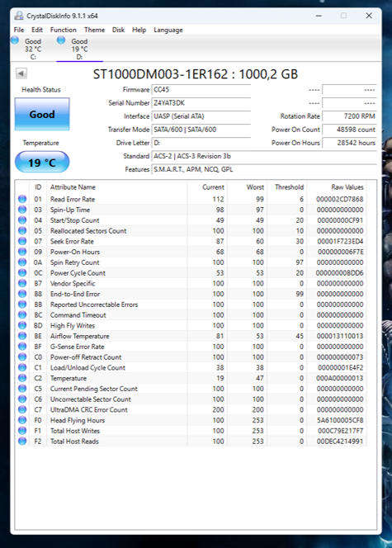The height and width of the screenshot is (548, 392).
Task: Click status icon for Reallocated Sectors Count
Action: [22, 230]
